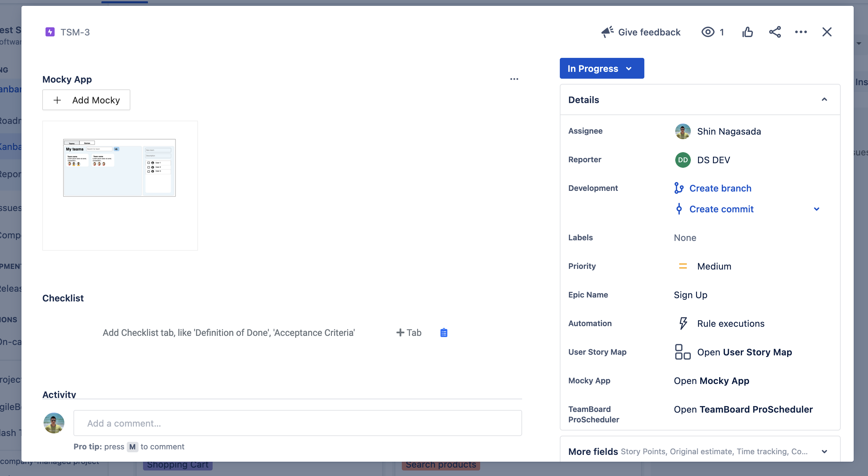Click the blue checklist clipboard icon
This screenshot has height=476, width=868.
point(444,333)
